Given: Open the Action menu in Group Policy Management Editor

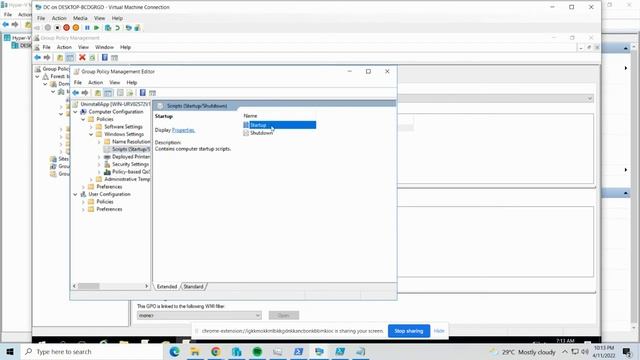Looking at the screenshot, I should 96,82.
